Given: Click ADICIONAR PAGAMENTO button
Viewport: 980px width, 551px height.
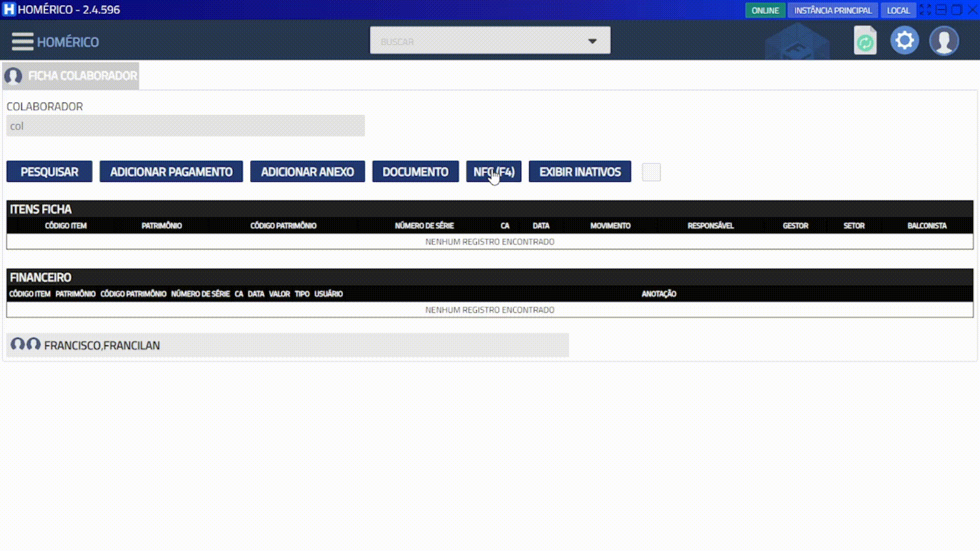Looking at the screenshot, I should [x=171, y=172].
